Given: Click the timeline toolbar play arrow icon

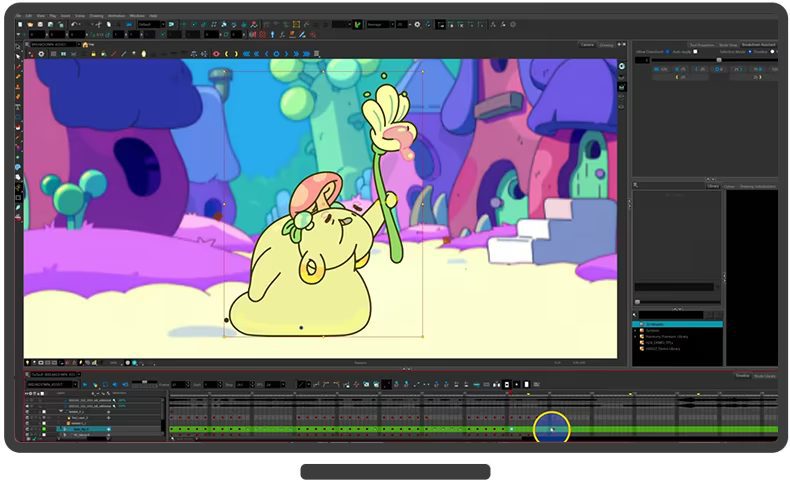Looking at the screenshot, I should tap(85, 384).
